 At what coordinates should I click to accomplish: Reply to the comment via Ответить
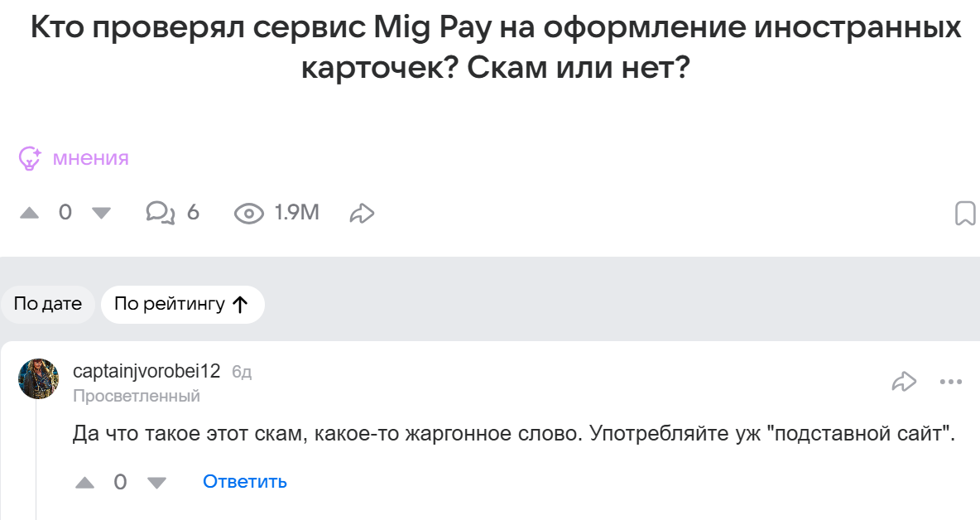[243, 481]
